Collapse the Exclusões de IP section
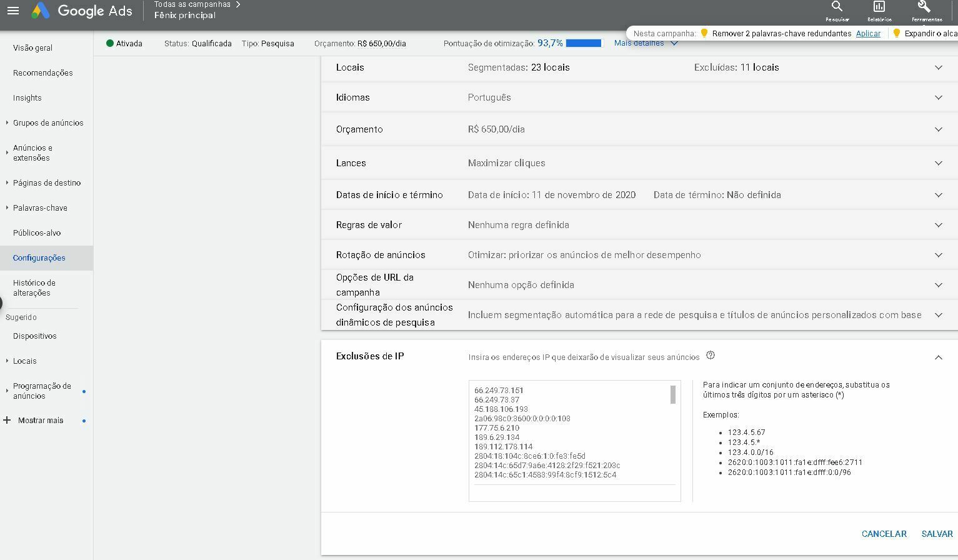This screenshot has width=958, height=560. tap(938, 357)
